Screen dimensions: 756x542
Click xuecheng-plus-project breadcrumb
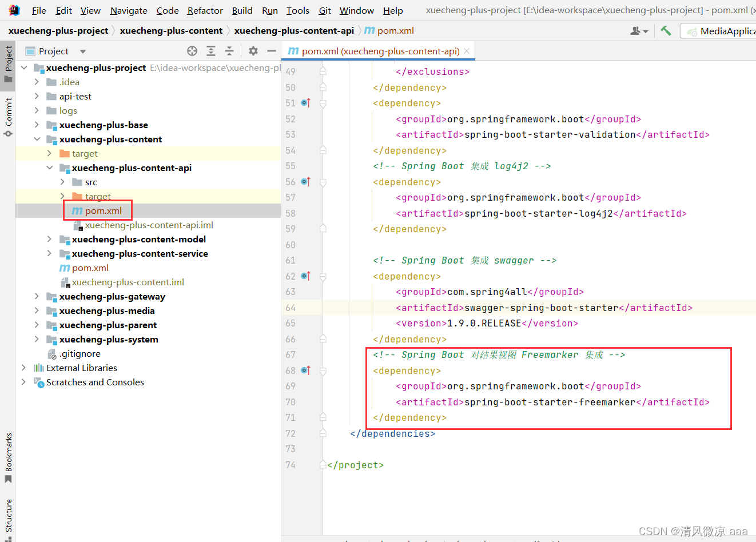pos(58,30)
